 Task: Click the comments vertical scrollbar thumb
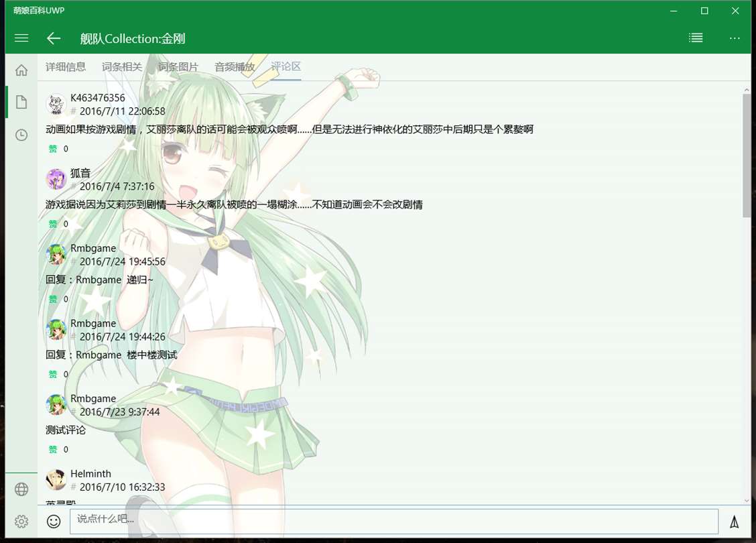(747, 156)
